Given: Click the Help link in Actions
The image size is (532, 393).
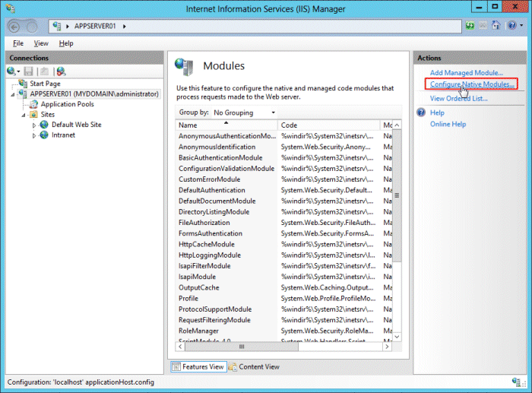Looking at the screenshot, I should pyautogui.click(x=437, y=113).
